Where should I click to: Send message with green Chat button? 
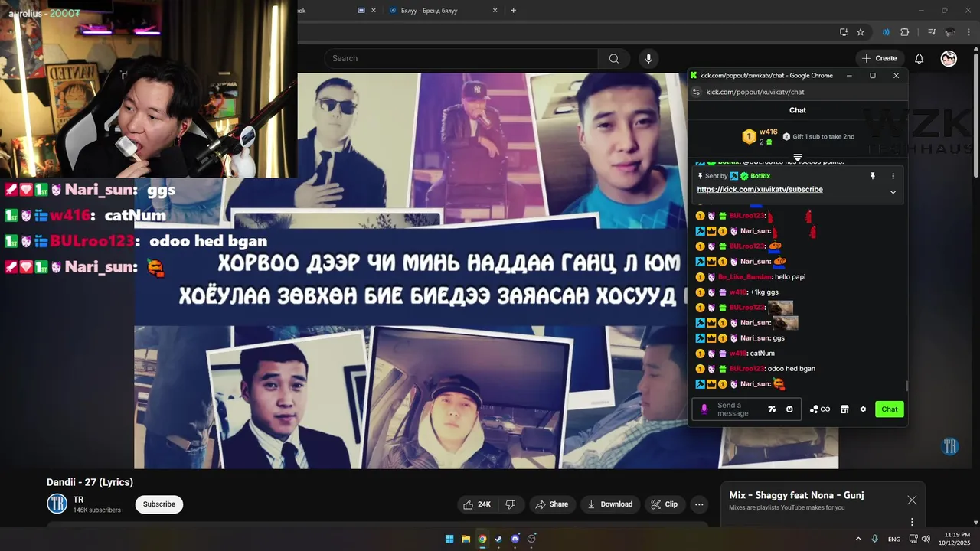890,409
